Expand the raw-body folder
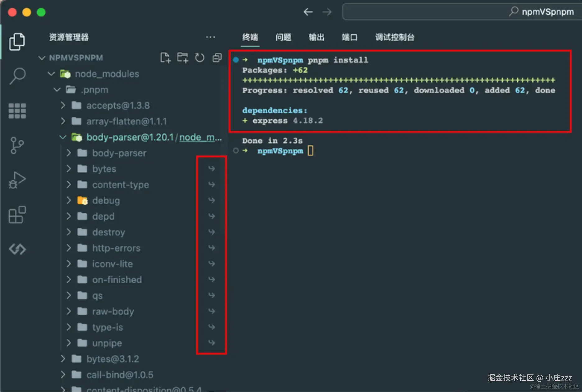This screenshot has height=392, width=582. 69,311
